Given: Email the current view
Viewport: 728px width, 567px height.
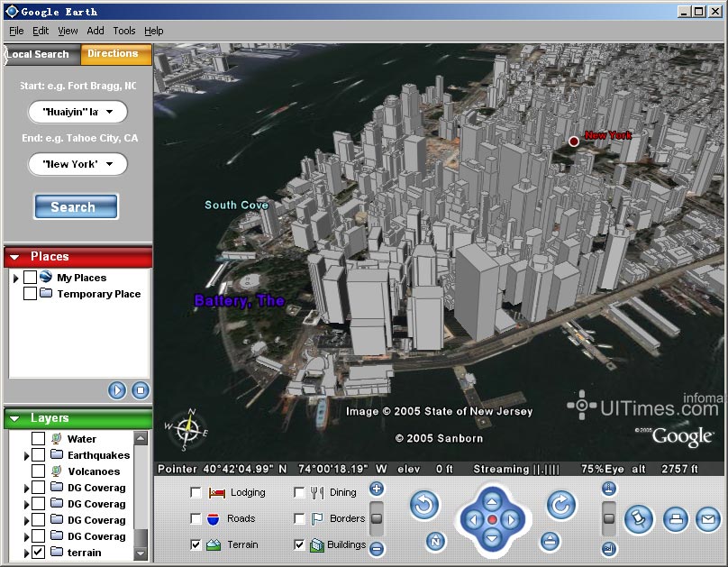Looking at the screenshot, I should (x=708, y=519).
